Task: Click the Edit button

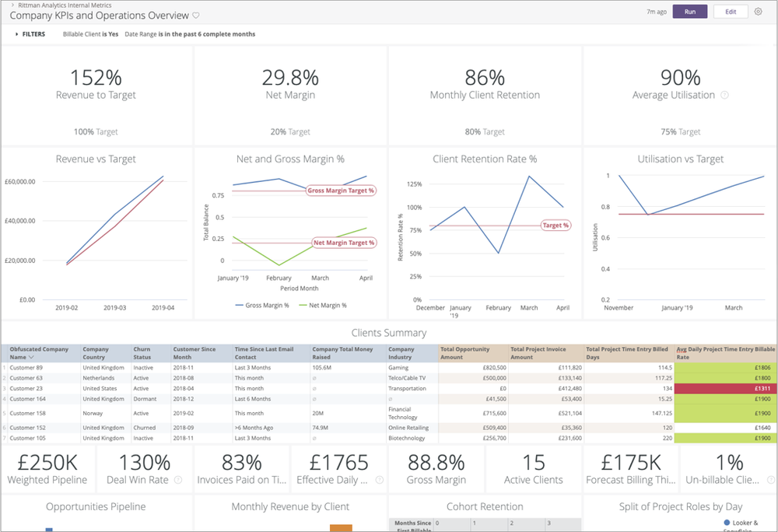Action: click(x=730, y=12)
